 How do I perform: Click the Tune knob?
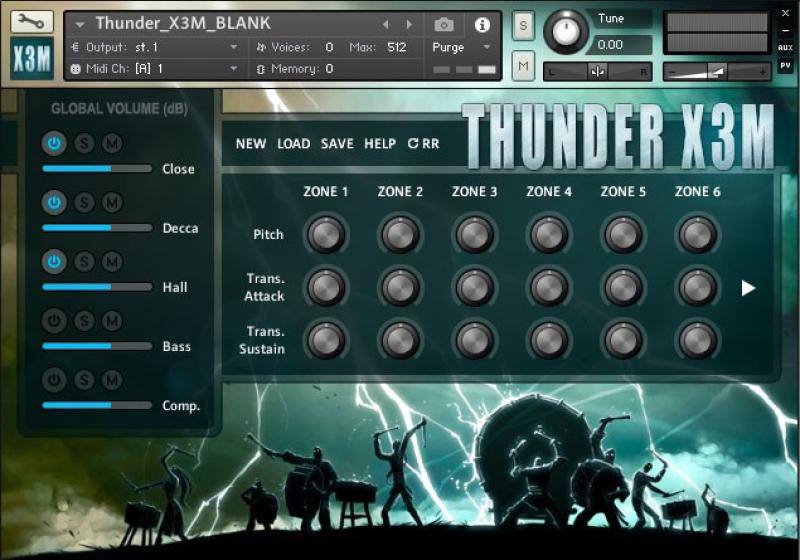tap(565, 32)
